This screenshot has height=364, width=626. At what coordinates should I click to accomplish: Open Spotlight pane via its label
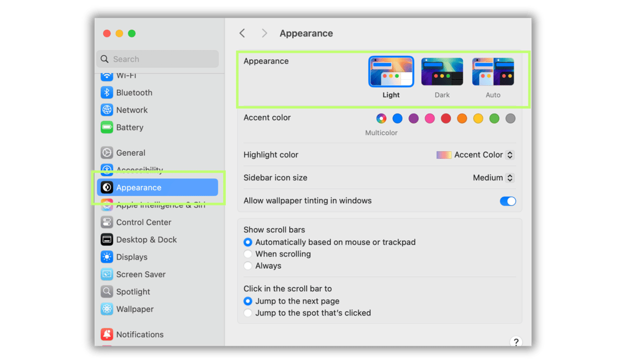(x=133, y=292)
